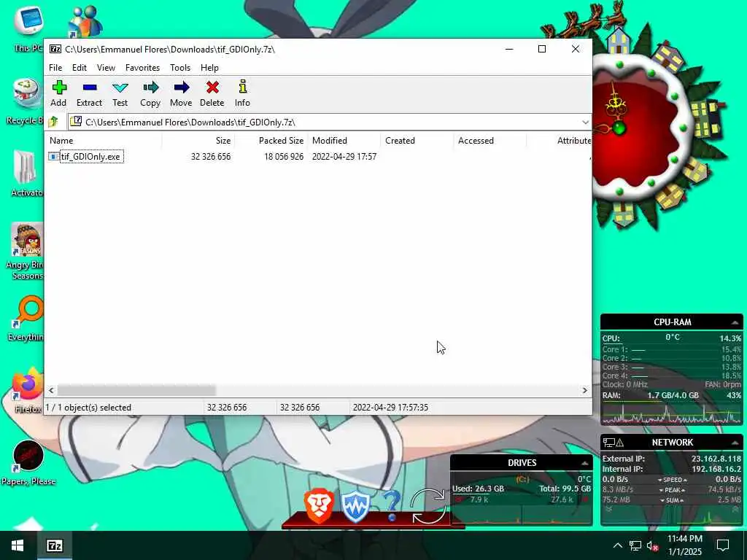
Task: Click the 7-Zip taskbar button
Action: tap(55, 545)
